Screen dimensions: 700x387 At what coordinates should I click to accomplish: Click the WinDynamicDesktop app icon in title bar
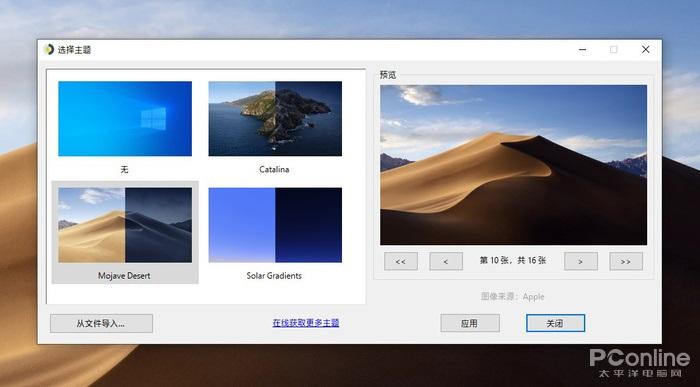(49, 49)
